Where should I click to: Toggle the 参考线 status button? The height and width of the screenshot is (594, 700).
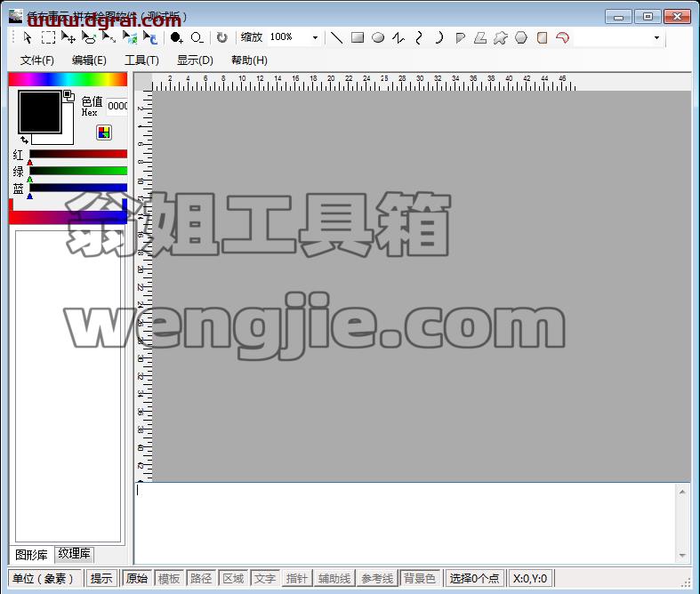point(377,578)
